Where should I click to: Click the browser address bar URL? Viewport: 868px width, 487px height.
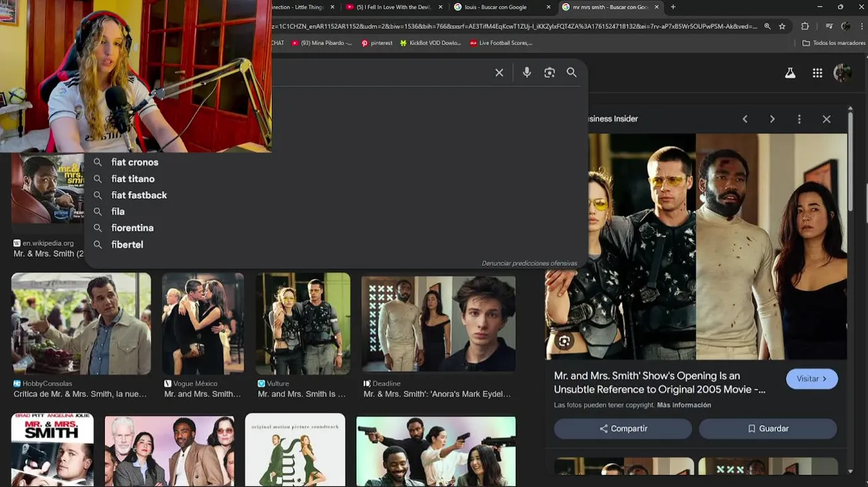pyautogui.click(x=514, y=26)
